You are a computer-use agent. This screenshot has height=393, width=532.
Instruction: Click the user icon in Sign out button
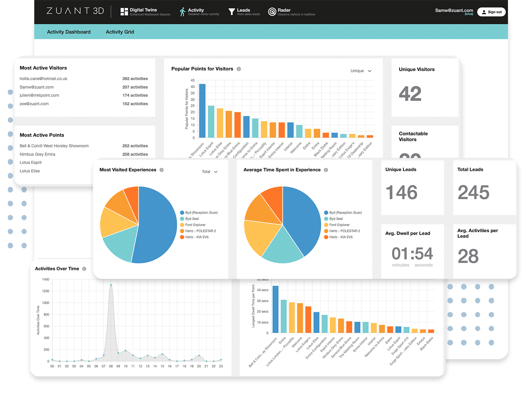pos(484,12)
